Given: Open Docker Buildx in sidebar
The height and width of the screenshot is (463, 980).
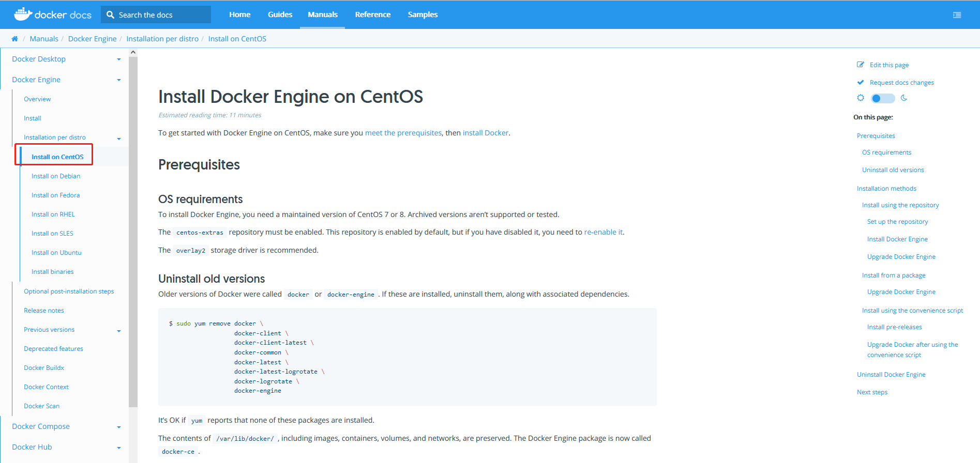Looking at the screenshot, I should coord(44,368).
